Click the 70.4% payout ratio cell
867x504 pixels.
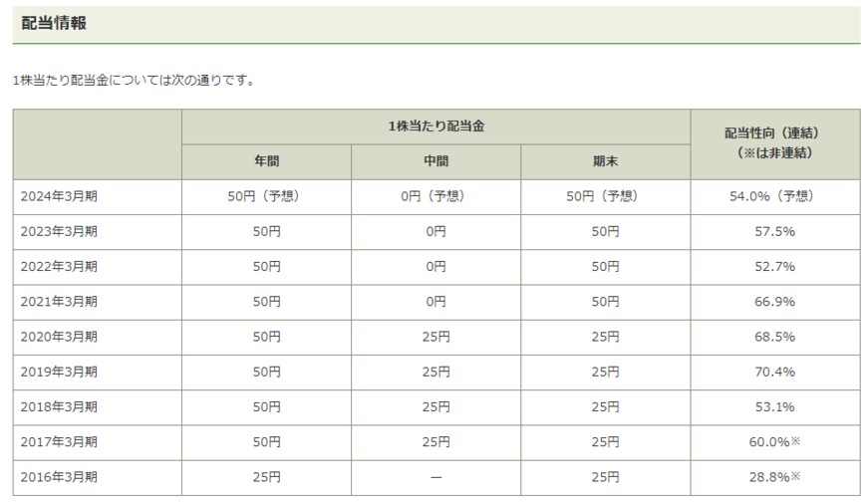[774, 372]
